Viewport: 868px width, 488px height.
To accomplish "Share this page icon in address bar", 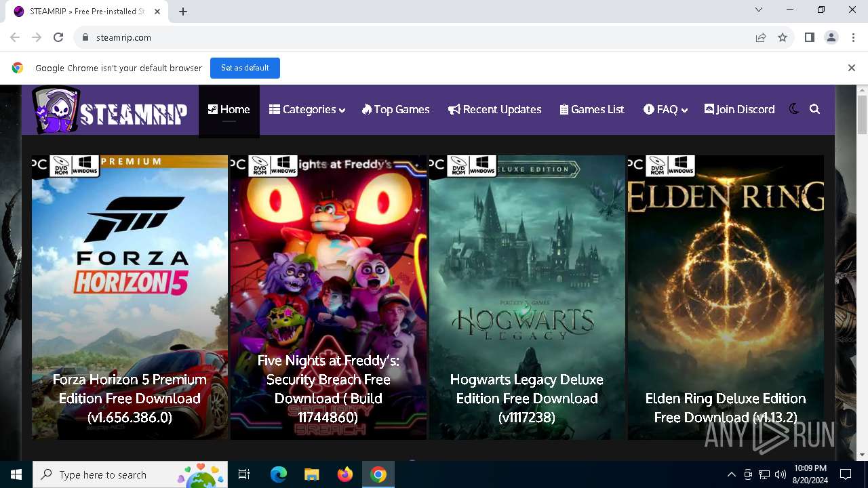I will point(761,37).
